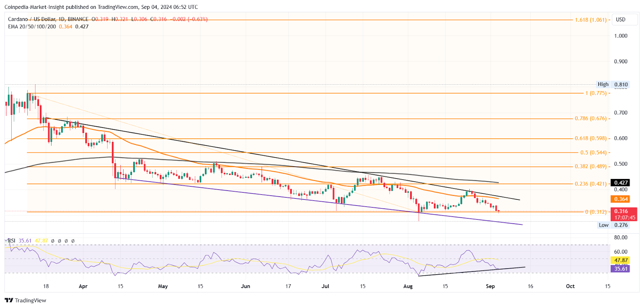Click the Aug date on time axis
Viewport: 644px width, 308px height.
pyautogui.click(x=408, y=287)
